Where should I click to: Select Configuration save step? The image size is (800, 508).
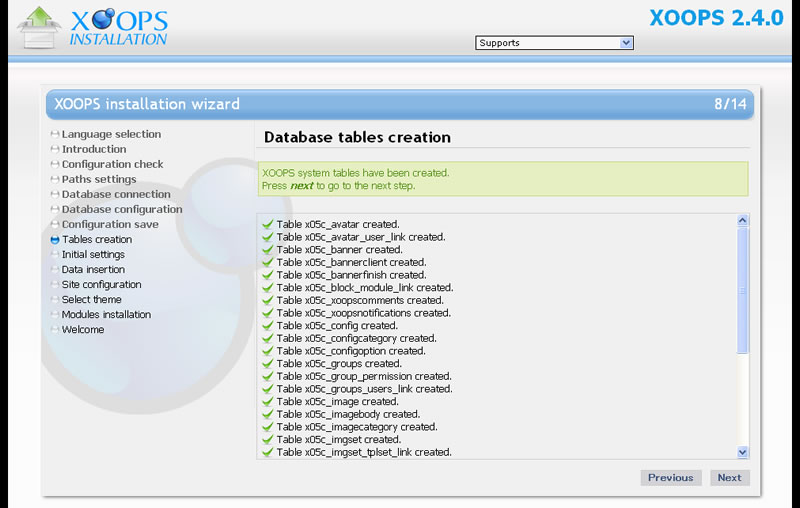click(110, 224)
